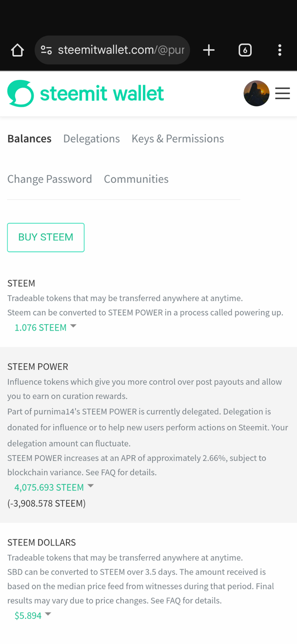This screenshot has height=644, width=297.
Task: Open the hamburger menu icon
Action: (x=283, y=93)
